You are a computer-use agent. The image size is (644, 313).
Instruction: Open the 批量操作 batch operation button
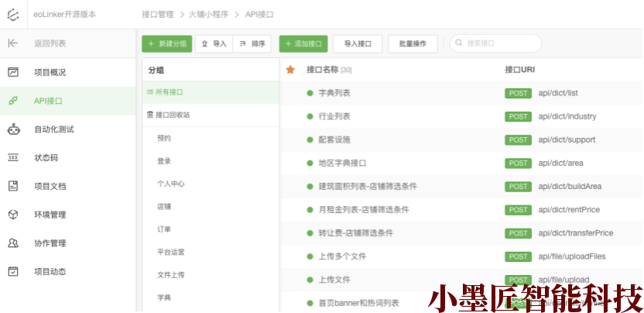(x=413, y=44)
